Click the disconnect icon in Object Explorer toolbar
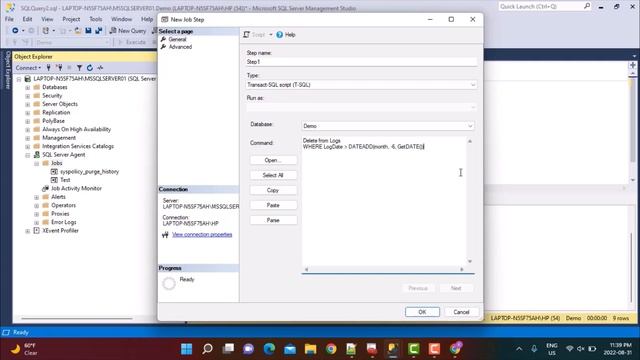The image size is (640, 360). [x=59, y=68]
